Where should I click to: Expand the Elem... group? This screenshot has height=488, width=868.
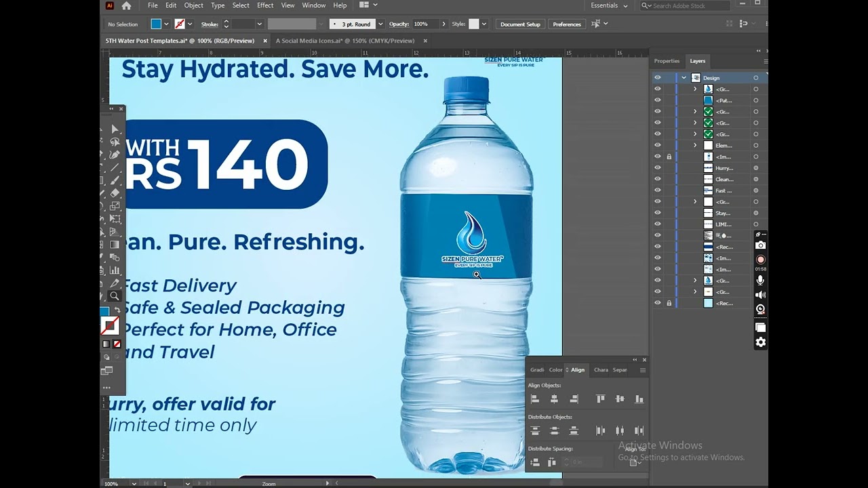(694, 145)
